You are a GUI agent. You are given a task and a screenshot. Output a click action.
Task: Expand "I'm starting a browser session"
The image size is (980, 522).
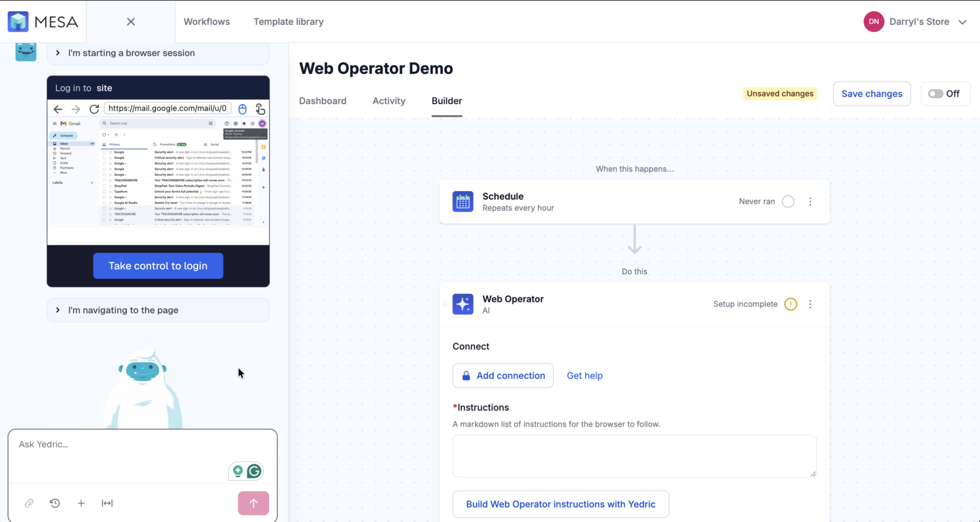[x=158, y=53]
